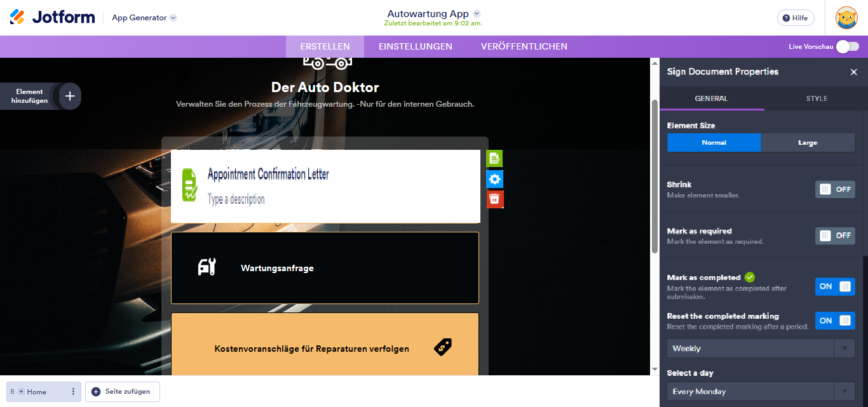Turn on Mark as required
This screenshot has height=407, width=868.
[x=834, y=235]
